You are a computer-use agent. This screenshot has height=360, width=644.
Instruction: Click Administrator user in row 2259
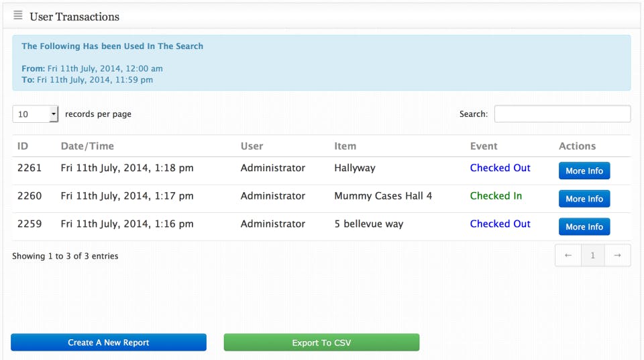(273, 224)
